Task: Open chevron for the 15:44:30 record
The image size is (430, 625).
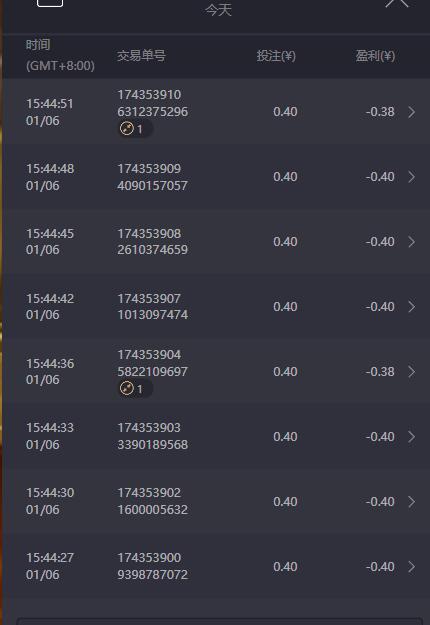Action: click(x=412, y=502)
